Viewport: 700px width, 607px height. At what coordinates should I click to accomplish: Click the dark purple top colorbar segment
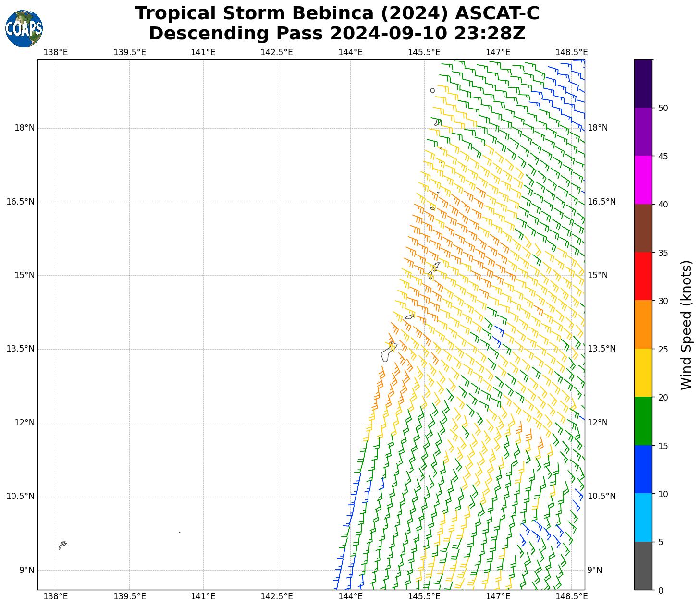pos(643,83)
